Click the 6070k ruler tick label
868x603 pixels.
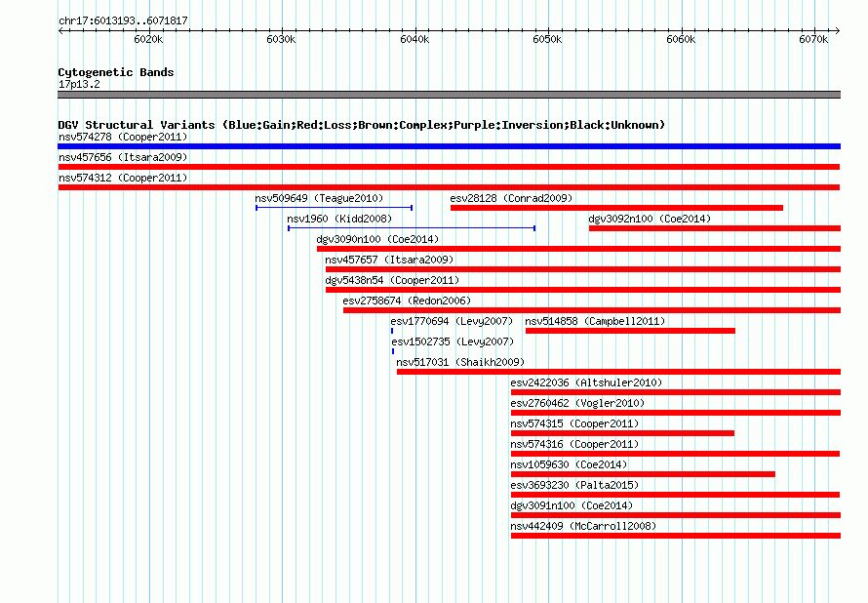tap(813, 39)
